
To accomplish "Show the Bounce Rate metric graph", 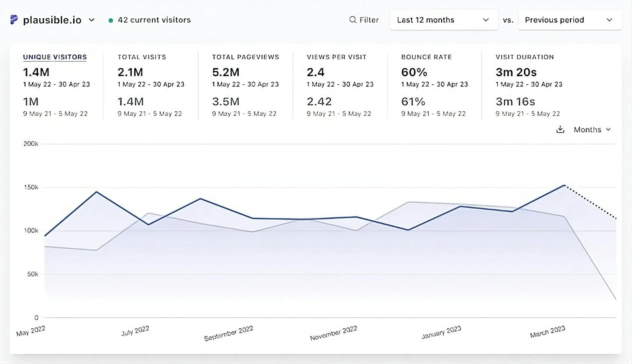I will coord(426,57).
